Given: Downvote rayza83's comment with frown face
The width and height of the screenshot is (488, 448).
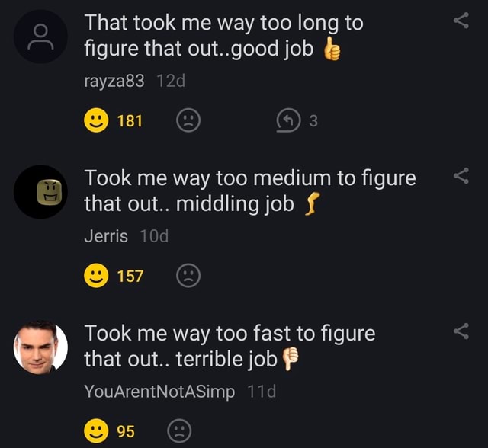Looking at the screenshot, I should (188, 120).
